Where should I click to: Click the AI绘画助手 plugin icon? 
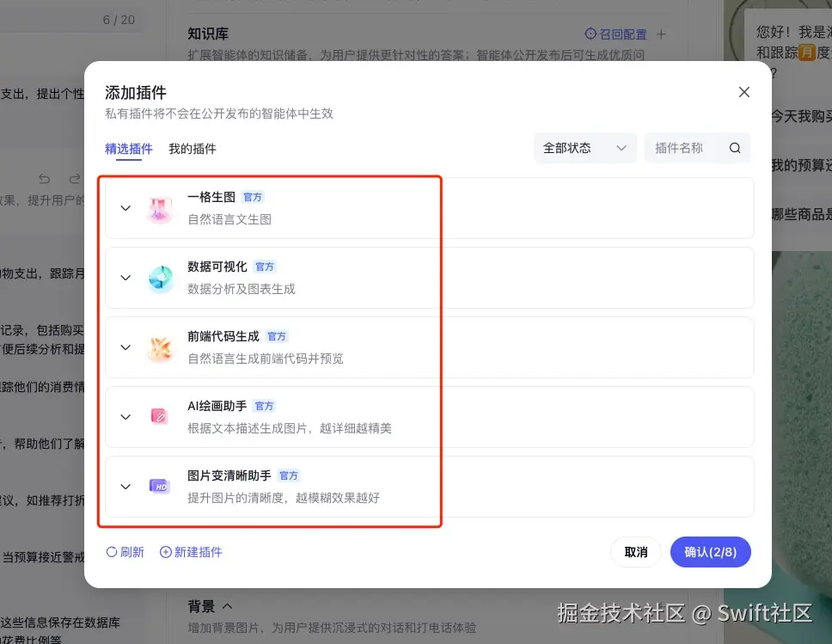pos(159,417)
